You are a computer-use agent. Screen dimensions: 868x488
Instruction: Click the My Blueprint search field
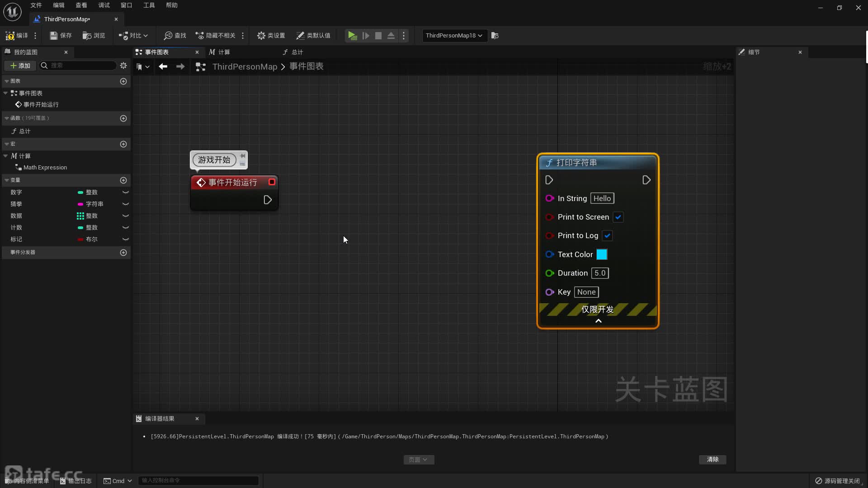[78, 66]
